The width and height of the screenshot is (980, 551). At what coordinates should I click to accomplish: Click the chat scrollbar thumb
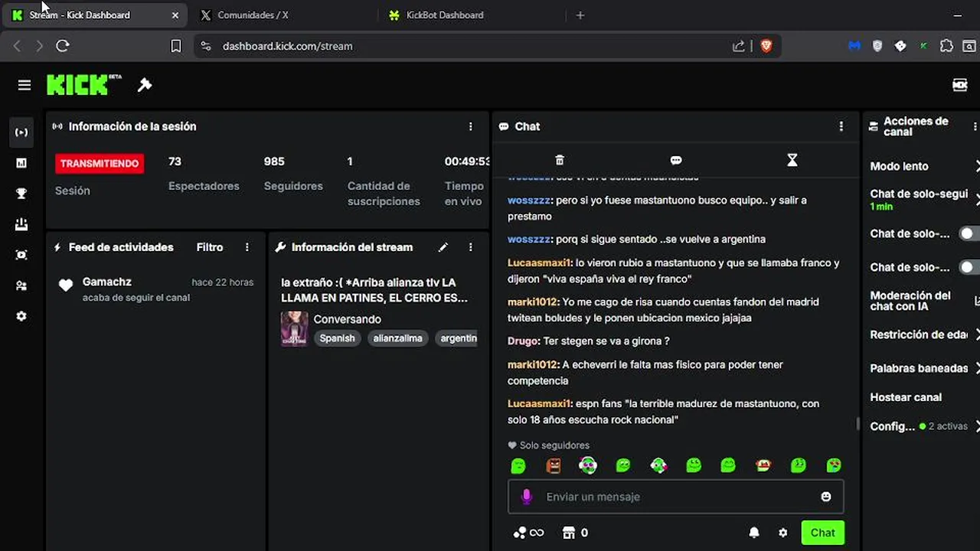[857, 423]
